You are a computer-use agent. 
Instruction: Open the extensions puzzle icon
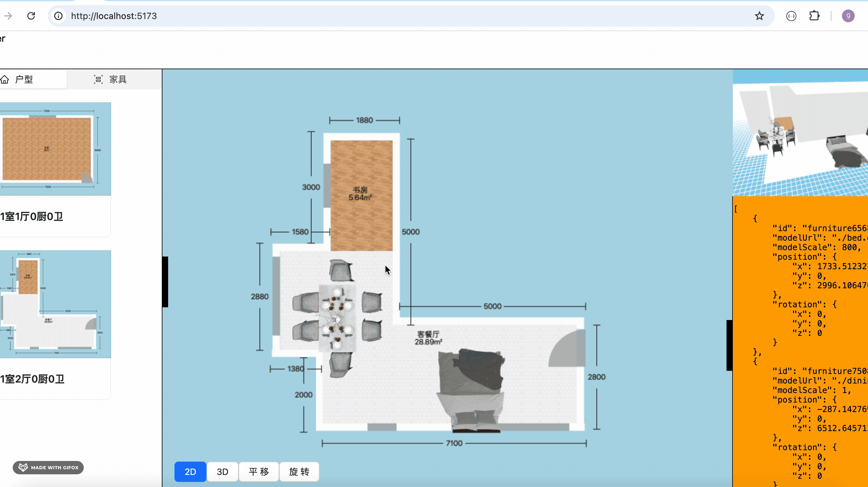tap(814, 16)
